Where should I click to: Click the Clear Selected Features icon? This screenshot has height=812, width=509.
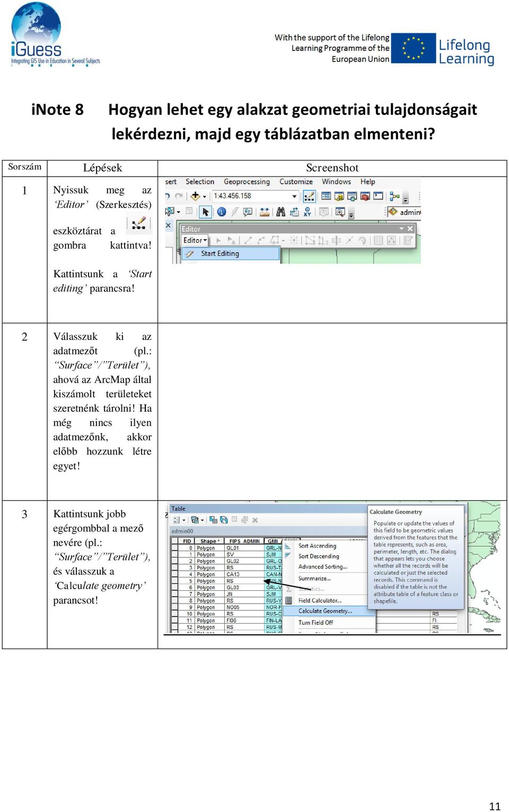pos(189,212)
